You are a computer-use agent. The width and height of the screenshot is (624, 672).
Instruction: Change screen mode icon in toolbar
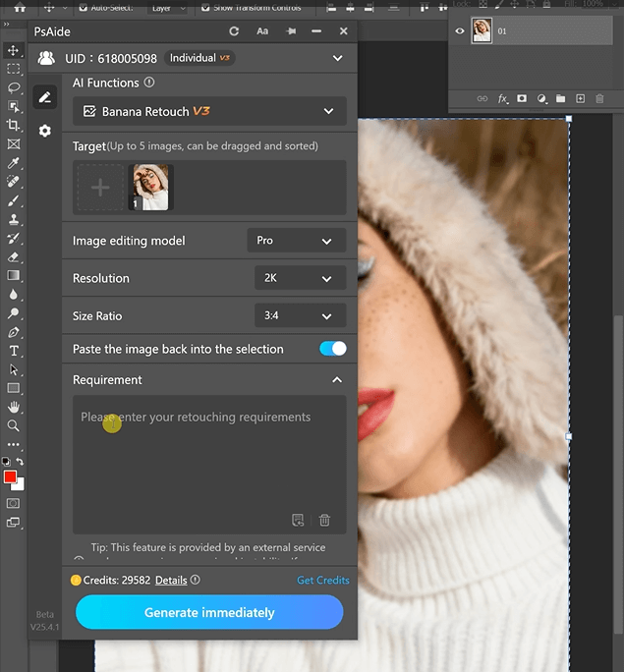[x=14, y=523]
